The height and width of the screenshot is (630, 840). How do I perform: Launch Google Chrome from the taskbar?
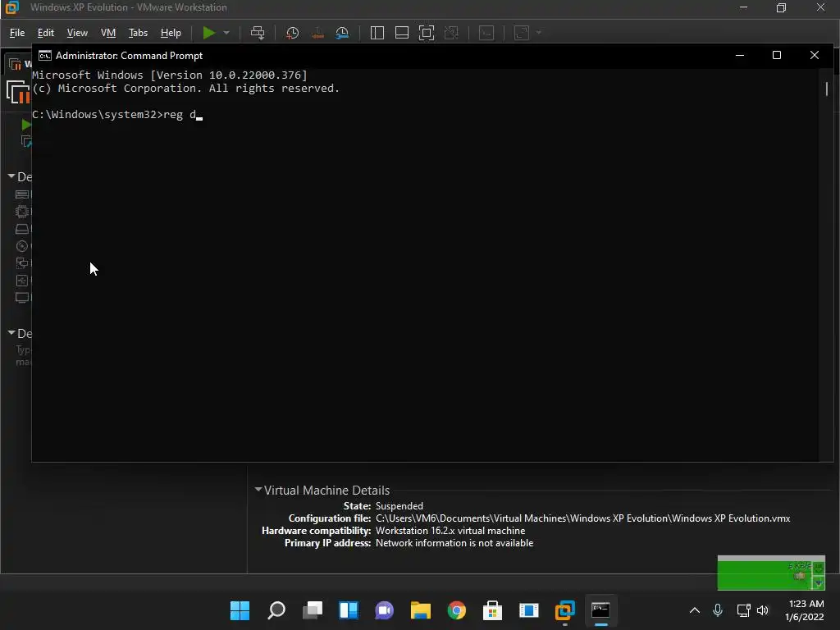coord(456,610)
